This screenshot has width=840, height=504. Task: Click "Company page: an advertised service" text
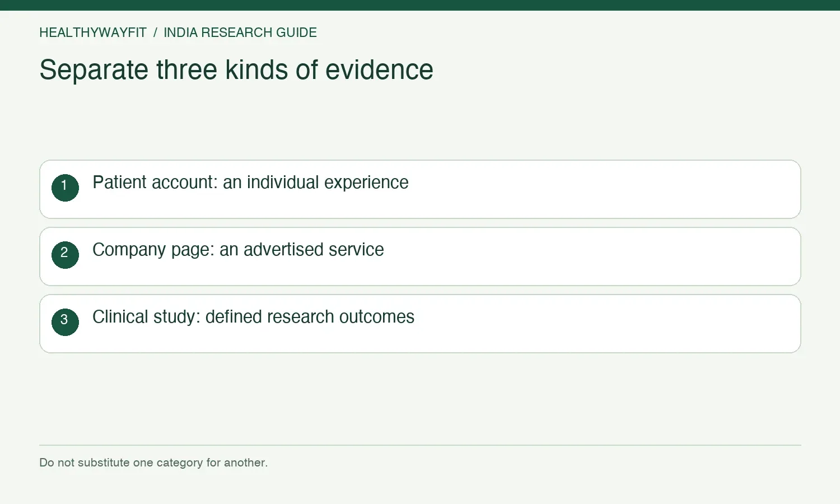tap(238, 250)
